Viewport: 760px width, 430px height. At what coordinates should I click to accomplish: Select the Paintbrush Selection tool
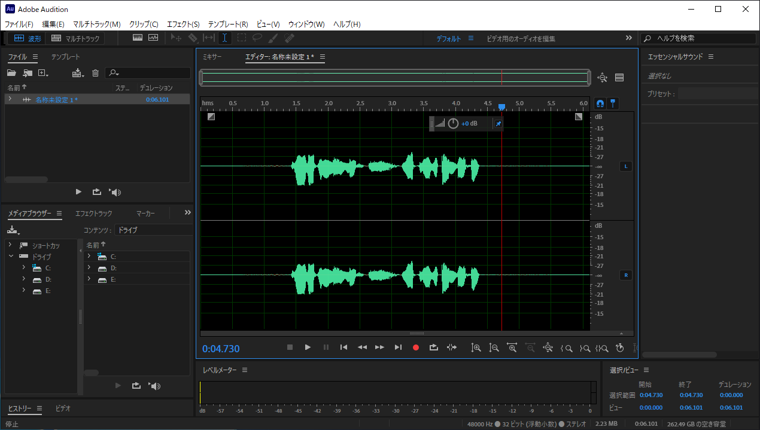coord(273,38)
